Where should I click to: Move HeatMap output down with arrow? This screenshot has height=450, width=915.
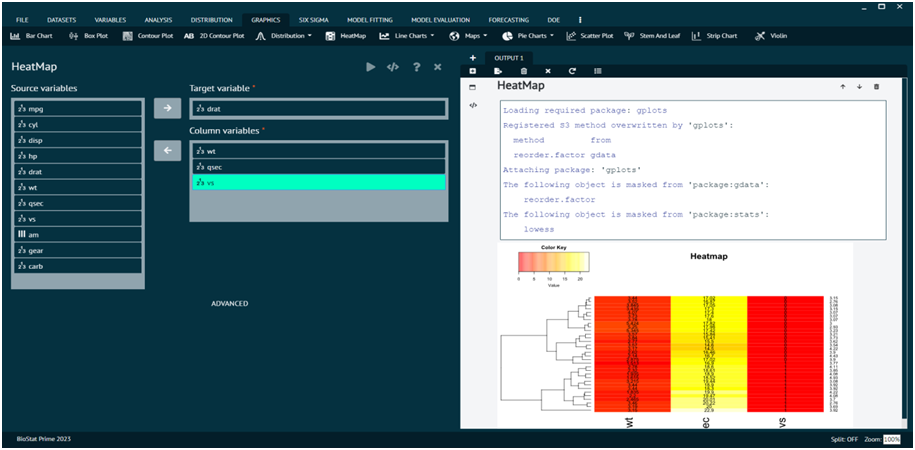[859, 86]
